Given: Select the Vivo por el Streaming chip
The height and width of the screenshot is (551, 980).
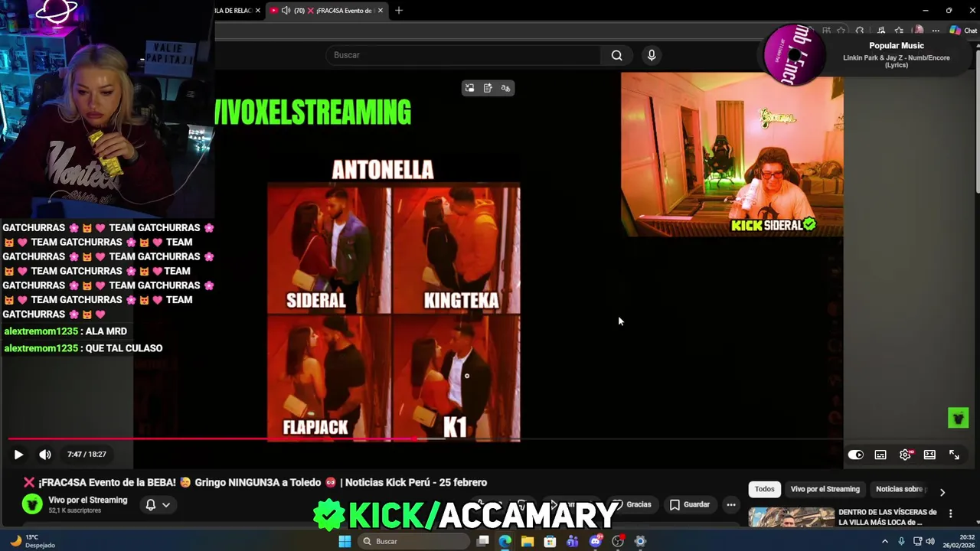Looking at the screenshot, I should pyautogui.click(x=825, y=489).
